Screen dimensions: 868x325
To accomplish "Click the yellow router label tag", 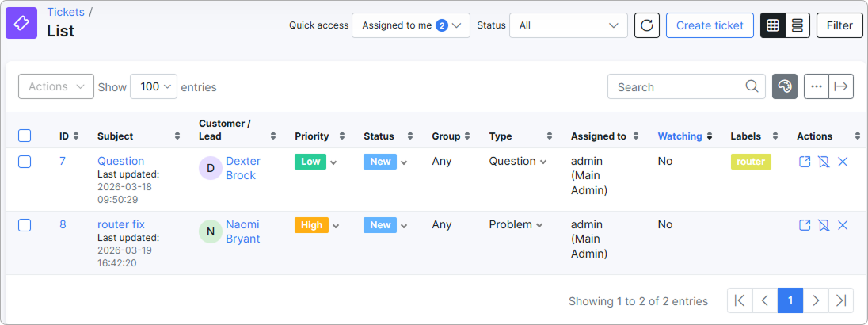I will tap(751, 162).
